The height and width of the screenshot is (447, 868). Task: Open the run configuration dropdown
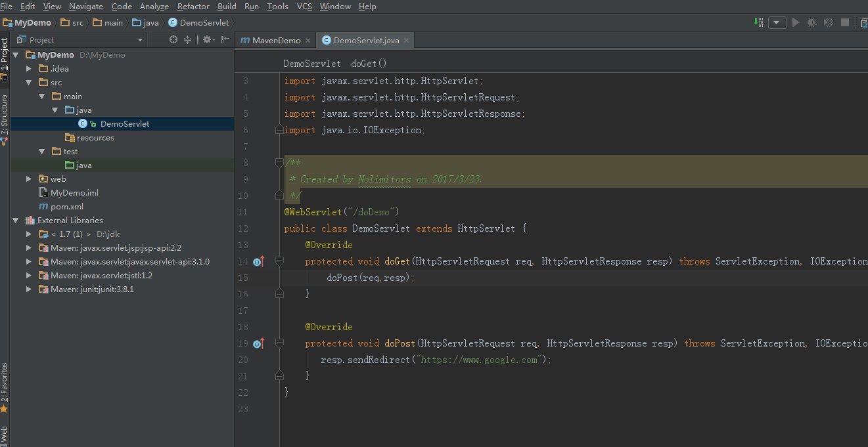click(777, 22)
